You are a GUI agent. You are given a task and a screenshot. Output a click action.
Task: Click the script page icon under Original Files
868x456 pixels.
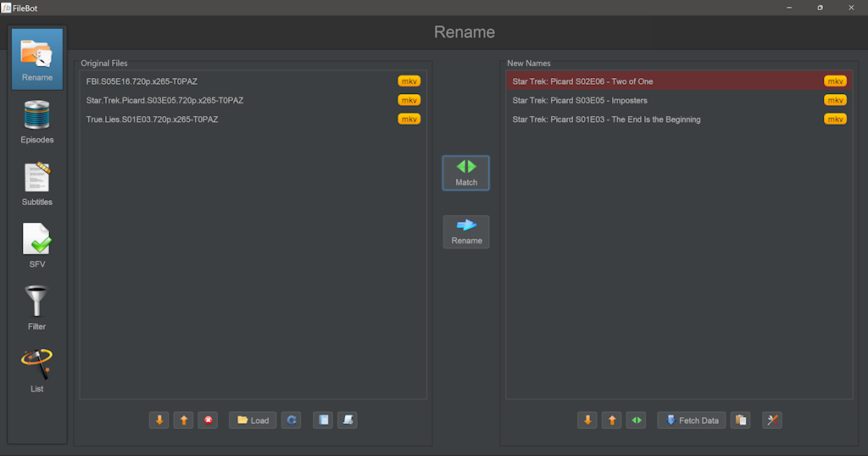tap(348, 420)
